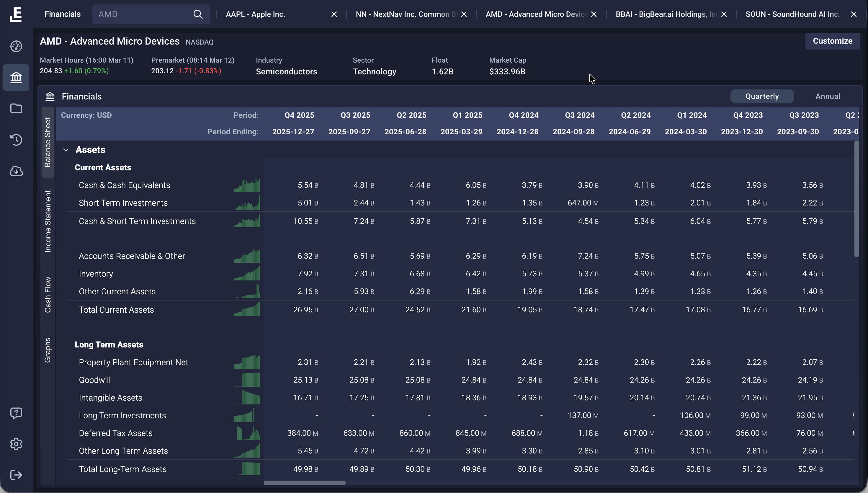Open the folder icon in left sidebar

(16, 108)
